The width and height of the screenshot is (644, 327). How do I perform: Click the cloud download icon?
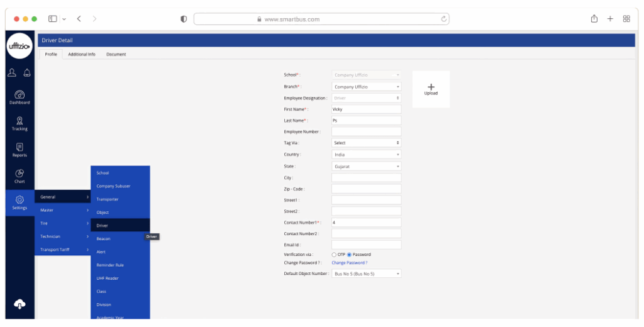[x=19, y=304]
